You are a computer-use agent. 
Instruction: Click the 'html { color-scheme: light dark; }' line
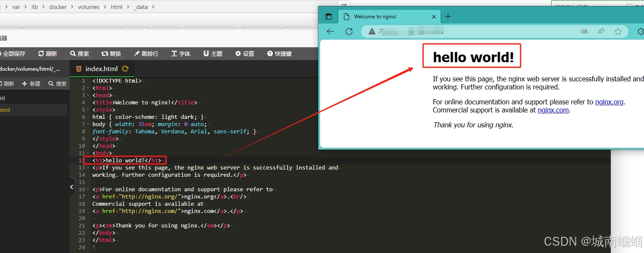pos(149,117)
